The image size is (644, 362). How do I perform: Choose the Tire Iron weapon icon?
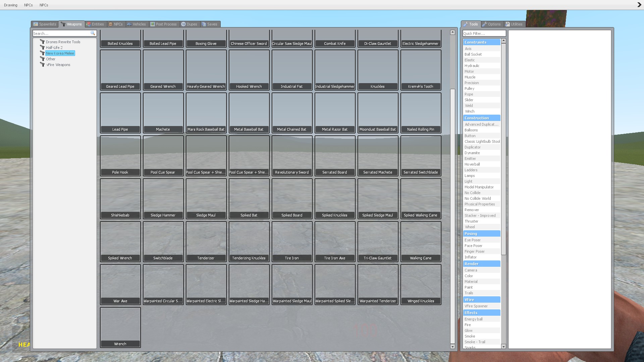coord(292,242)
